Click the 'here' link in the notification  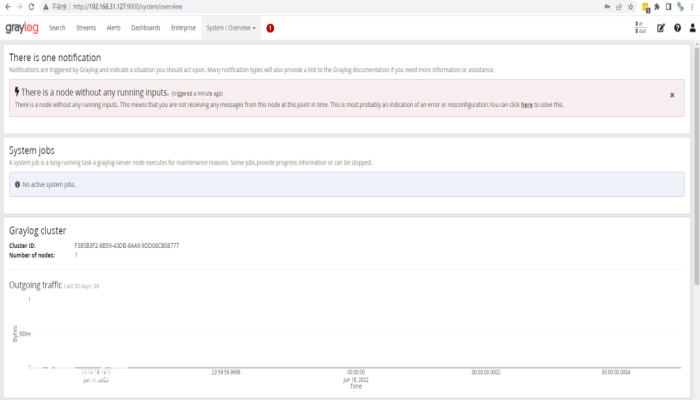coord(526,105)
